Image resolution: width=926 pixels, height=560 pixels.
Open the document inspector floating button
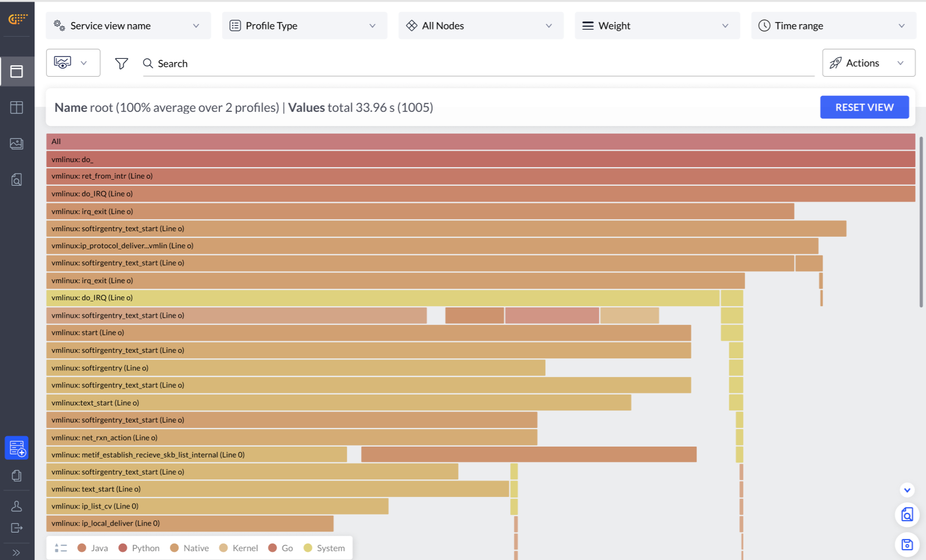pos(907,515)
